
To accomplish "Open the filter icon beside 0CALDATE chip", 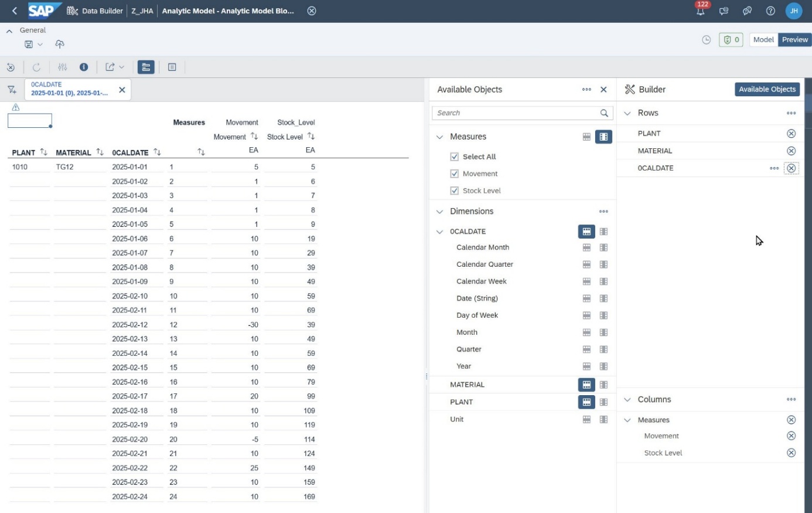I will tap(12, 90).
